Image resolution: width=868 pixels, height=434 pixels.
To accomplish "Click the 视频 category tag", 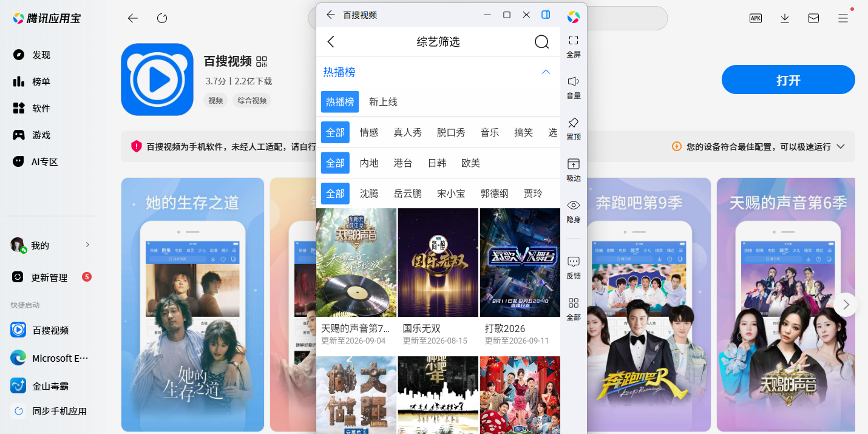I will (x=215, y=101).
